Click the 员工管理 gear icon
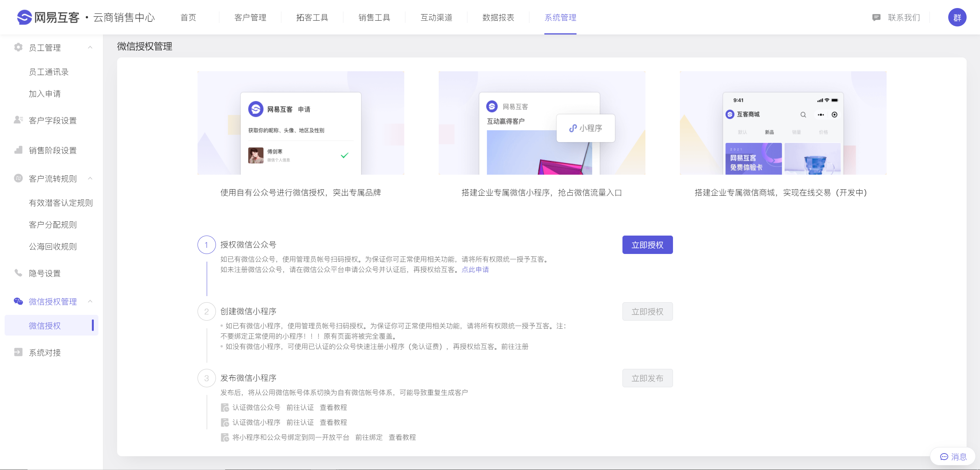 18,47
